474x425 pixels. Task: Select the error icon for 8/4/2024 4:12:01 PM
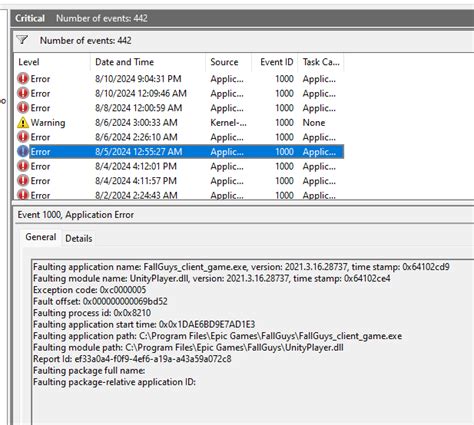(x=23, y=166)
